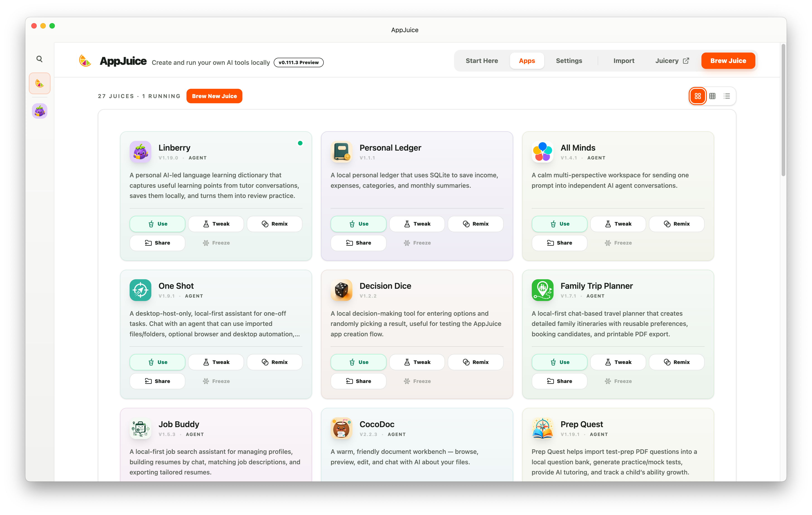Share the All Minds juice
This screenshot has height=515, width=812.
(x=559, y=243)
